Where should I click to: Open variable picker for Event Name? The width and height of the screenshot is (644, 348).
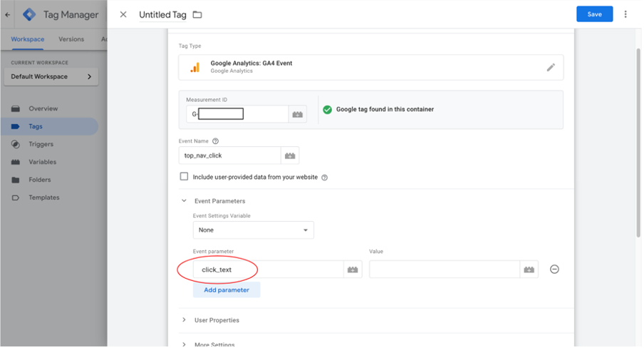[290, 155]
